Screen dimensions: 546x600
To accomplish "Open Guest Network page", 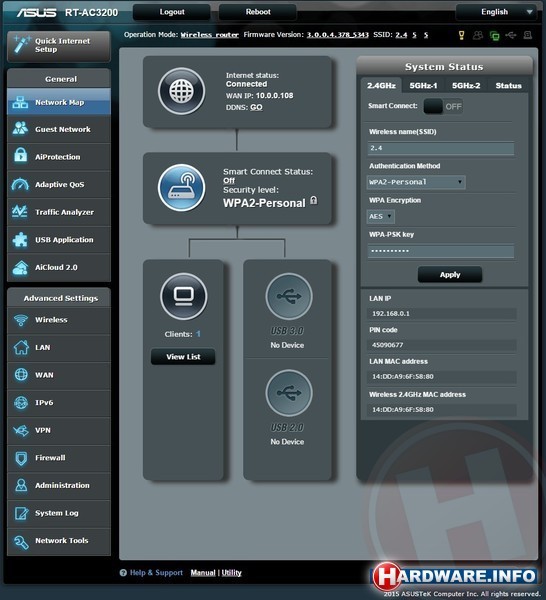I will pyautogui.click(x=59, y=129).
